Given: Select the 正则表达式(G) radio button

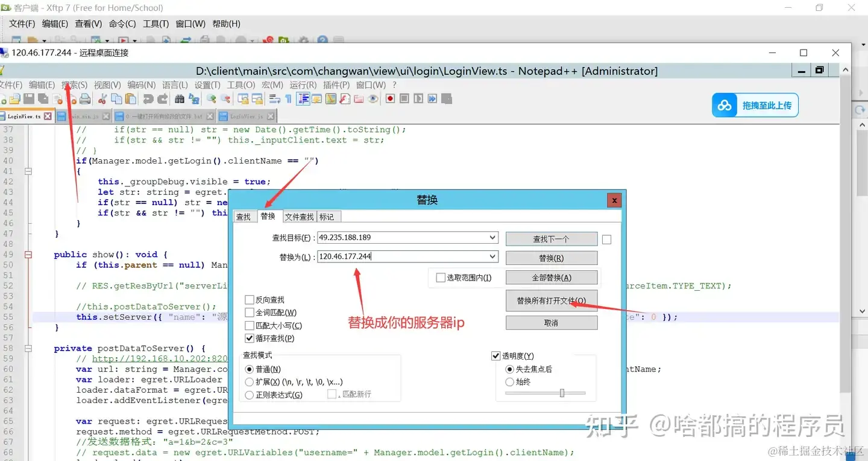Looking at the screenshot, I should pos(250,395).
